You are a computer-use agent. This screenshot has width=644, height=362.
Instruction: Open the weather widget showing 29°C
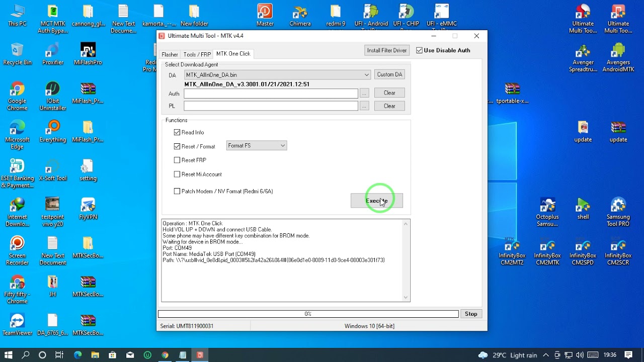point(508,355)
